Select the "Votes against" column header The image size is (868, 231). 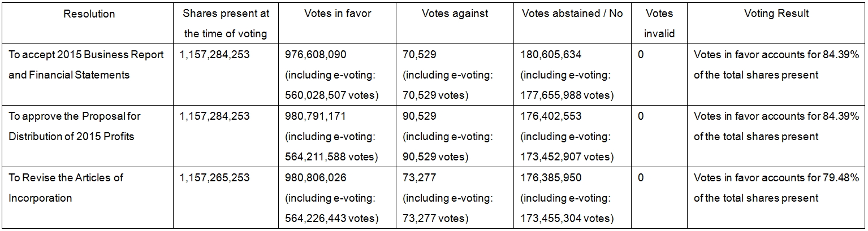455,14
